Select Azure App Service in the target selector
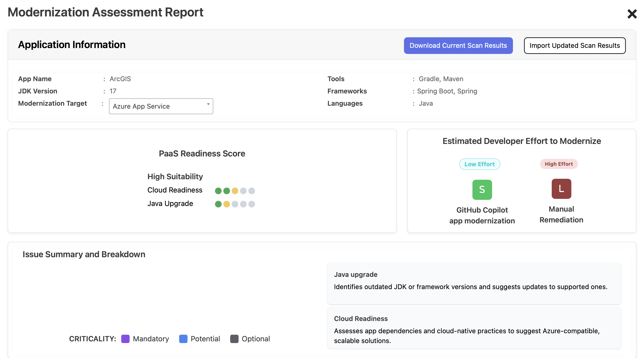 [161, 106]
